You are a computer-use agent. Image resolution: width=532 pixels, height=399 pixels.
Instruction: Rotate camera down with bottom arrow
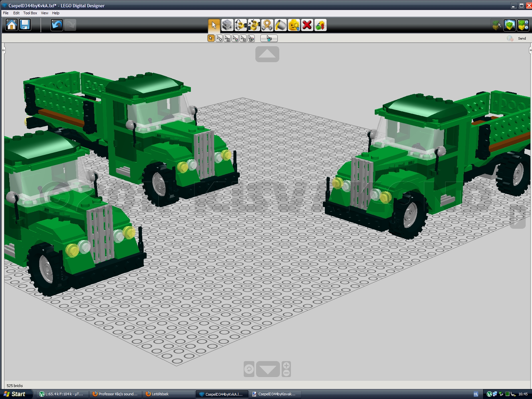coord(268,369)
